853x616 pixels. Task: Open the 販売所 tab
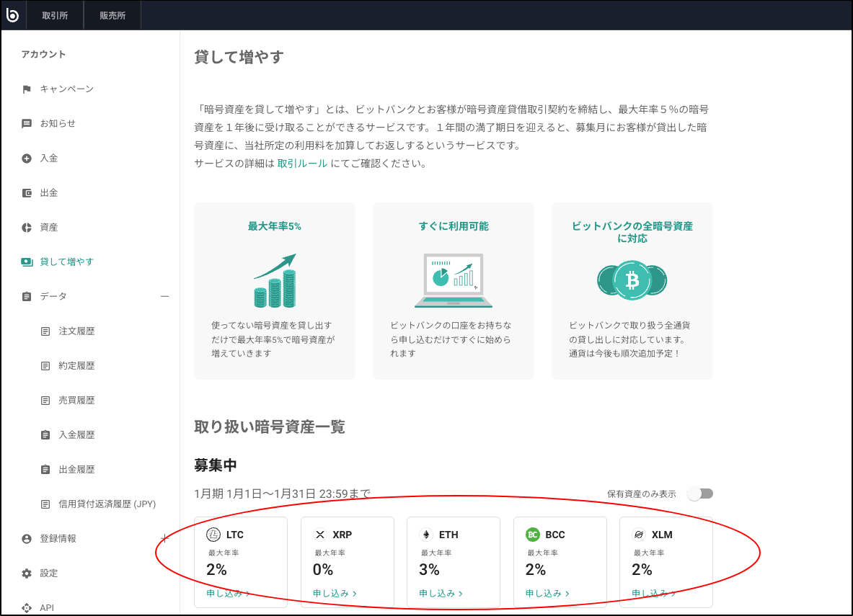coord(112,15)
